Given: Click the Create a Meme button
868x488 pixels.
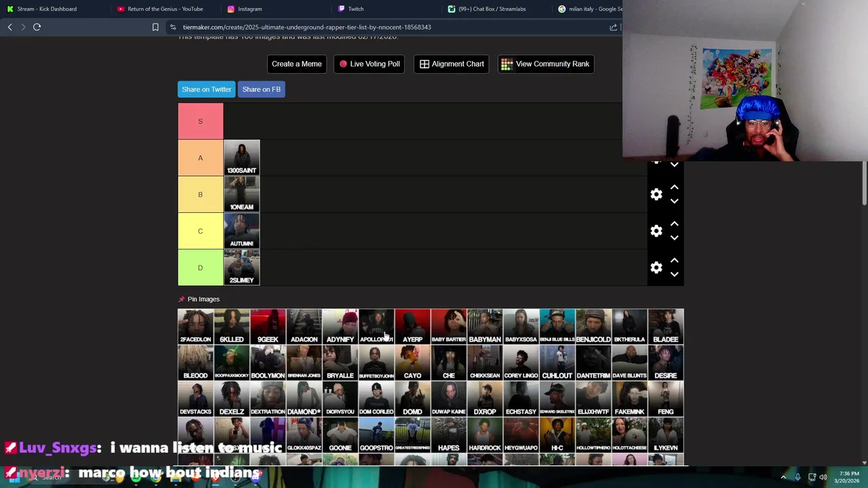Looking at the screenshot, I should tap(296, 64).
